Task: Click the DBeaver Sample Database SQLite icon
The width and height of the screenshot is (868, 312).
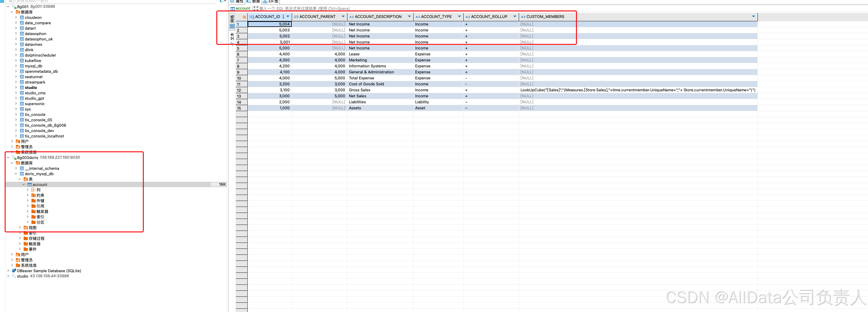Action: [14, 271]
